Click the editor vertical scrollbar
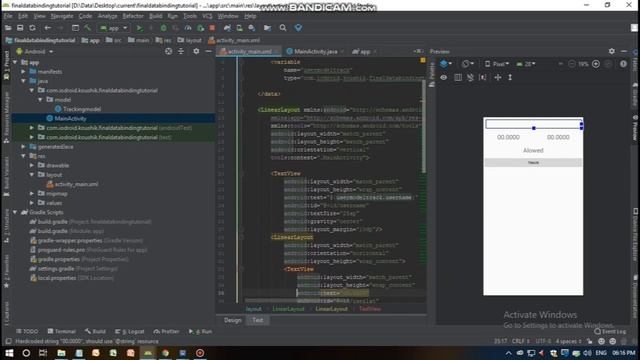The width and height of the screenshot is (640, 360). click(424, 127)
